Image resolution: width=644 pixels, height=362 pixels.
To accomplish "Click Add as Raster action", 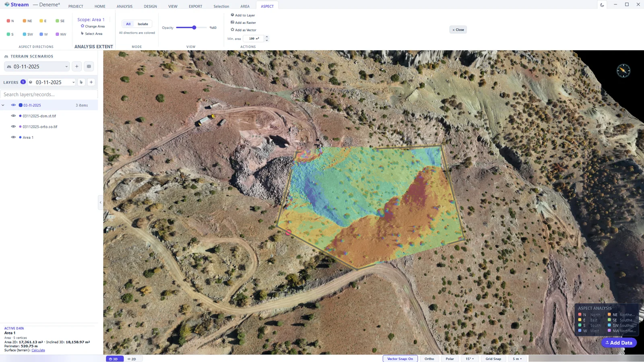I will pos(243,23).
